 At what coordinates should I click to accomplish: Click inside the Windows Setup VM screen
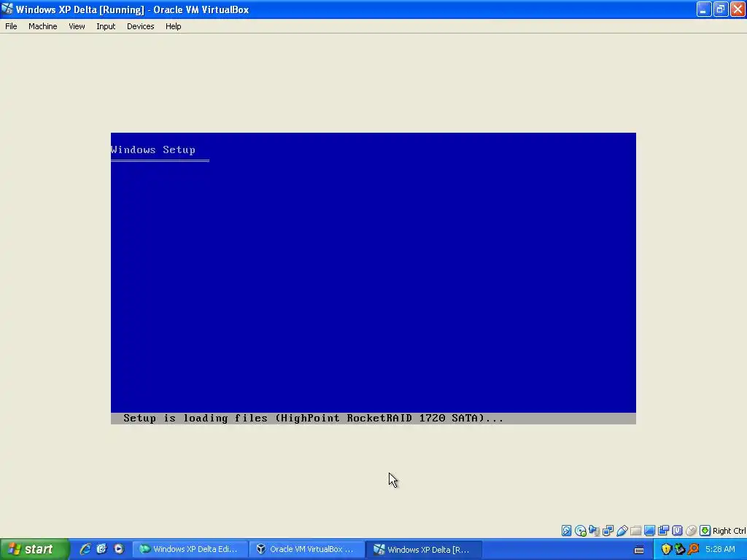click(x=373, y=278)
